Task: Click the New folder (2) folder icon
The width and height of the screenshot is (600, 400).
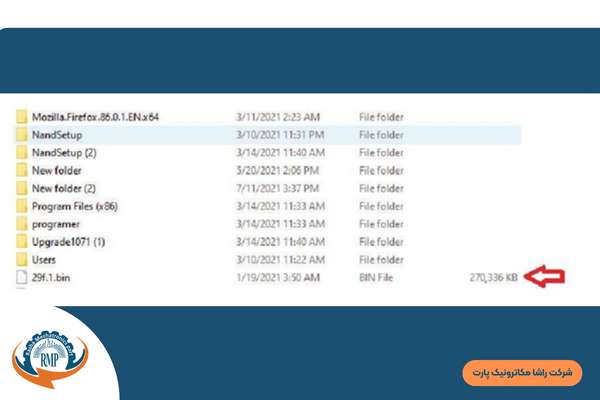Action: click(x=22, y=188)
